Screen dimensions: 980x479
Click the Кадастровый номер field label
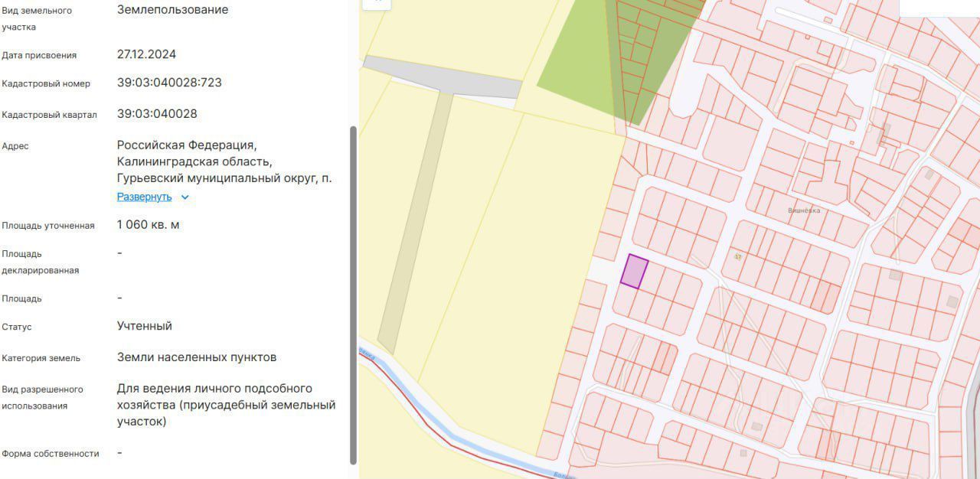click(x=46, y=84)
